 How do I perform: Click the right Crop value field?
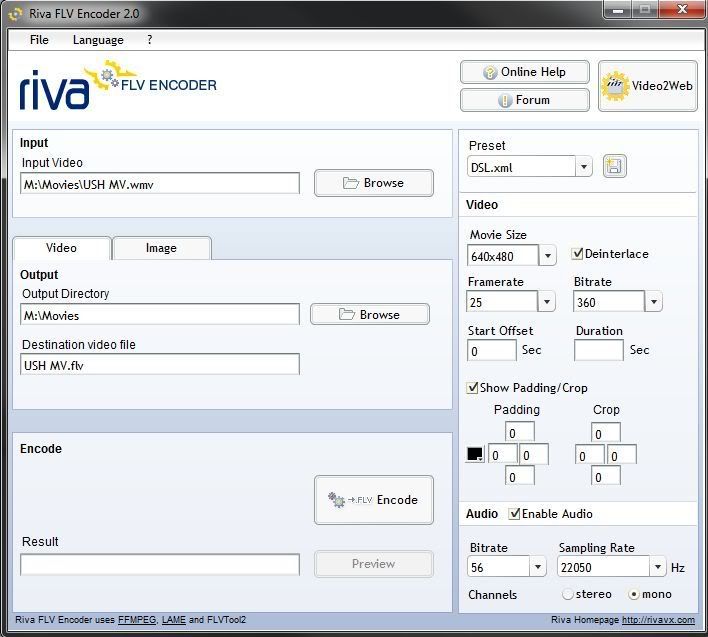[622, 455]
